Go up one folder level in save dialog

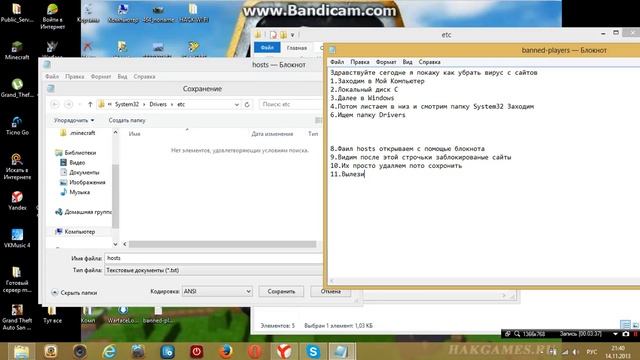(90, 104)
